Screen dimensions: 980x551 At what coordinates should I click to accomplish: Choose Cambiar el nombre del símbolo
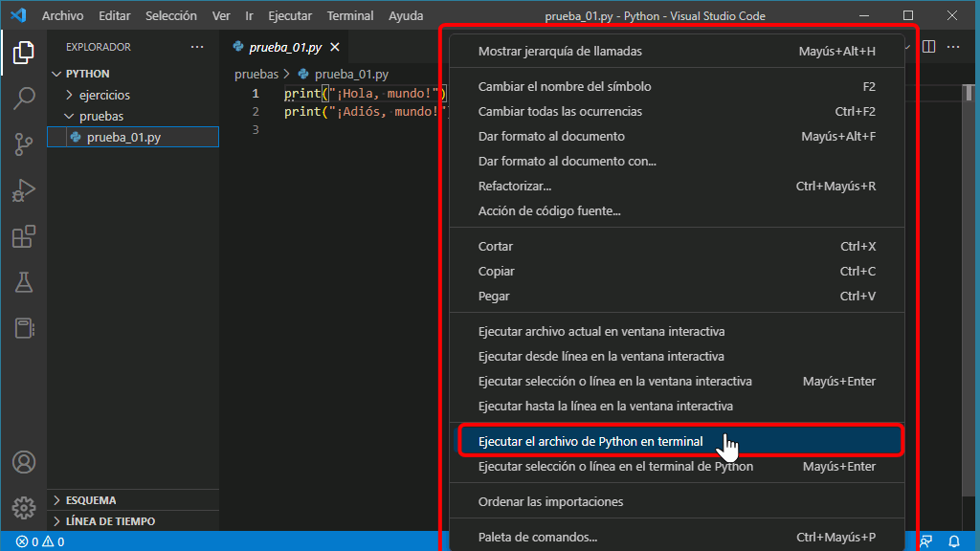pos(677,86)
